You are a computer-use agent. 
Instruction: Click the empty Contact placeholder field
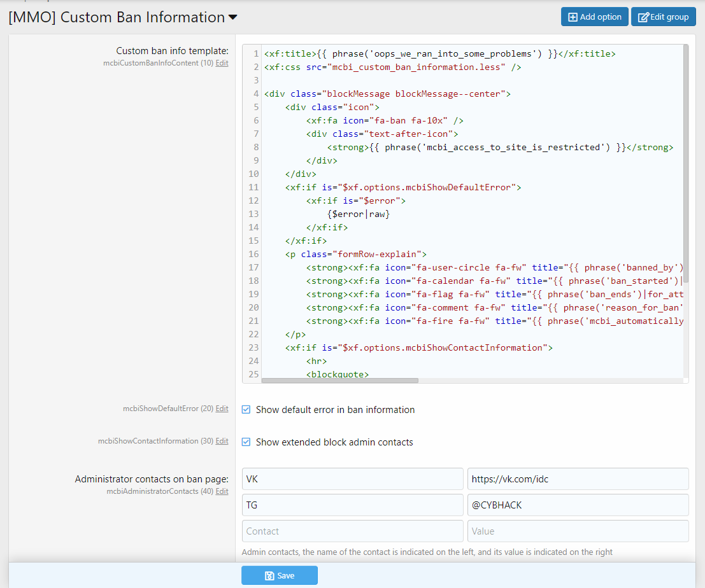click(x=352, y=531)
